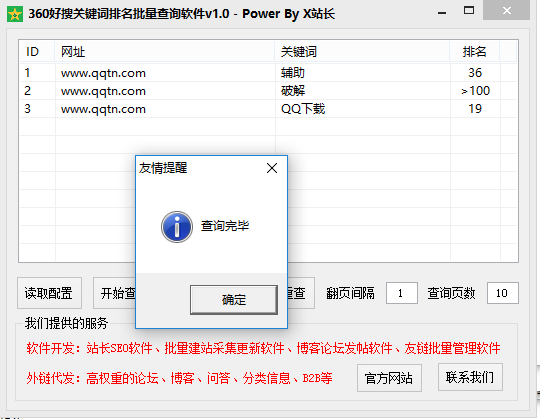Click the 查询页数 input field
The width and height of the screenshot is (540, 419).
point(502,293)
